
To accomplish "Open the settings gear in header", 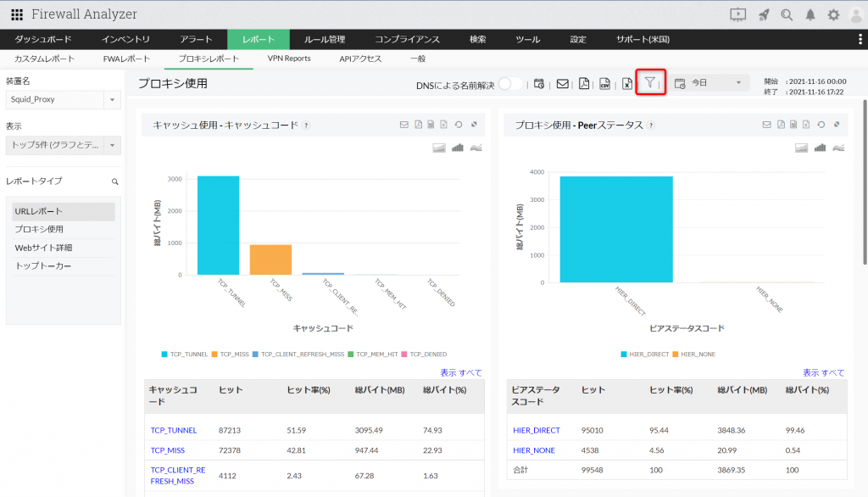I will [833, 15].
